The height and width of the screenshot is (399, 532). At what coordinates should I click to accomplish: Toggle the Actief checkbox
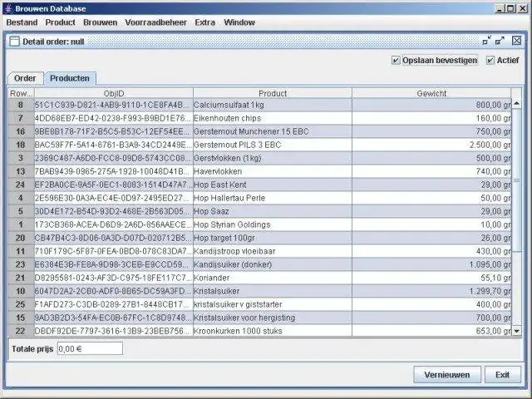(x=502, y=60)
